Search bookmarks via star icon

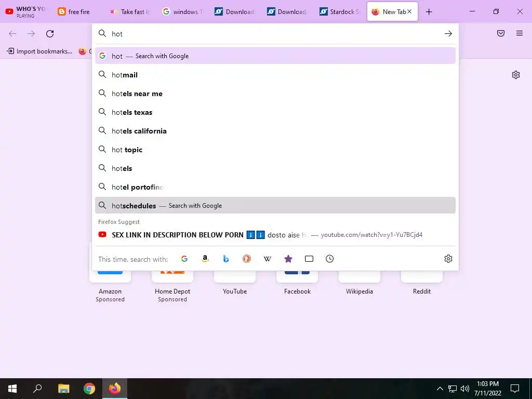pyautogui.click(x=288, y=259)
